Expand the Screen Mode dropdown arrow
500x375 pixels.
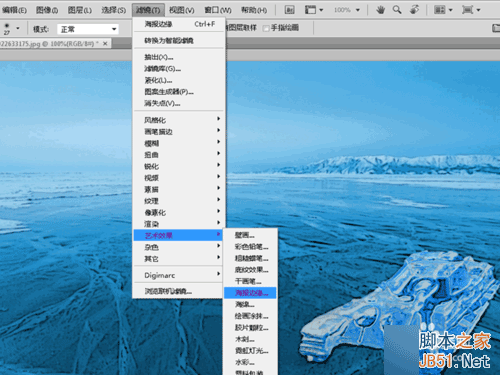[x=478, y=10]
